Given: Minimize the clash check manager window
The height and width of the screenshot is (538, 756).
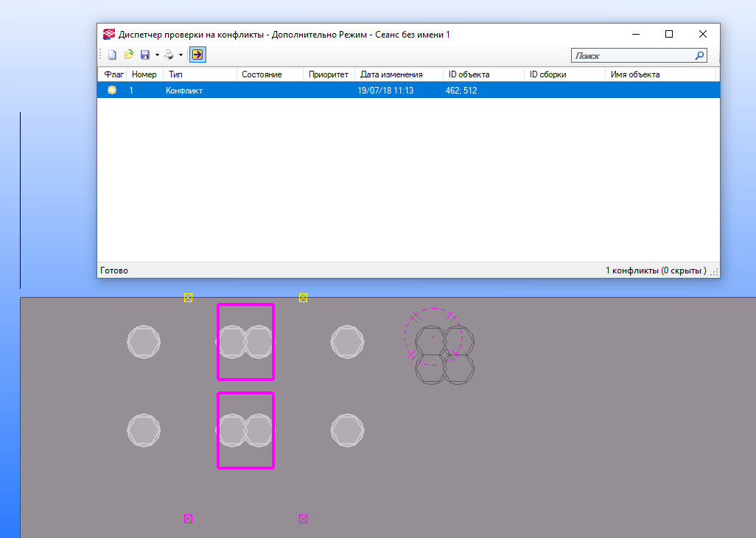Looking at the screenshot, I should pos(636,34).
